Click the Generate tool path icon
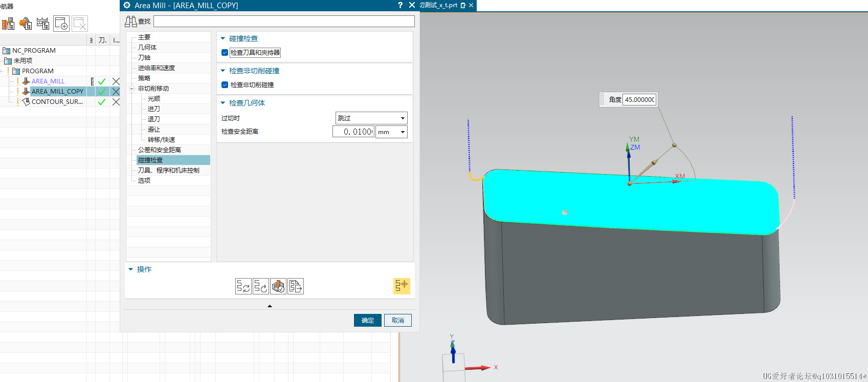868x382 pixels. (x=243, y=286)
